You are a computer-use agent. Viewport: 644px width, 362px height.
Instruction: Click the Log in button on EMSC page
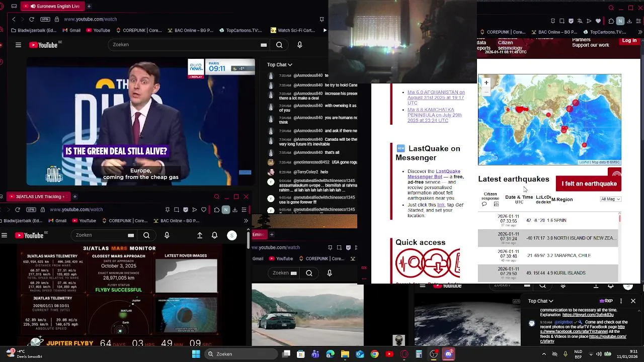coord(629,40)
